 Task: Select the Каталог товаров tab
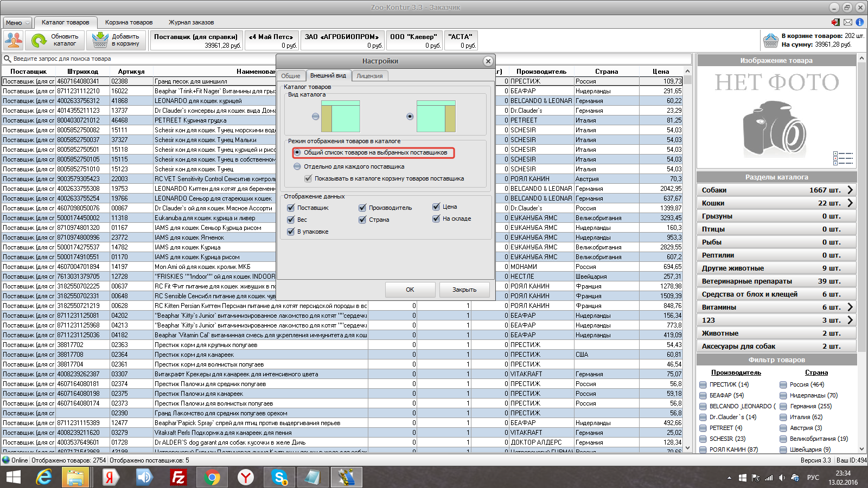[x=66, y=22]
